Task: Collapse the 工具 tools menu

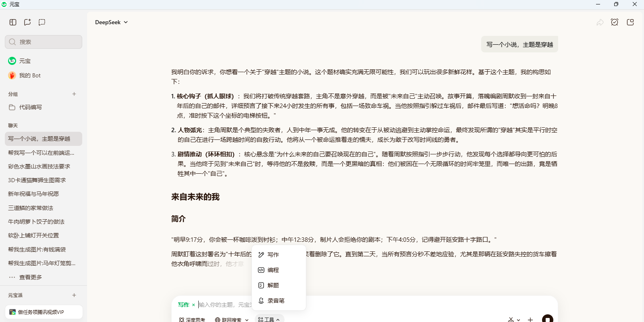Action: coord(269,320)
